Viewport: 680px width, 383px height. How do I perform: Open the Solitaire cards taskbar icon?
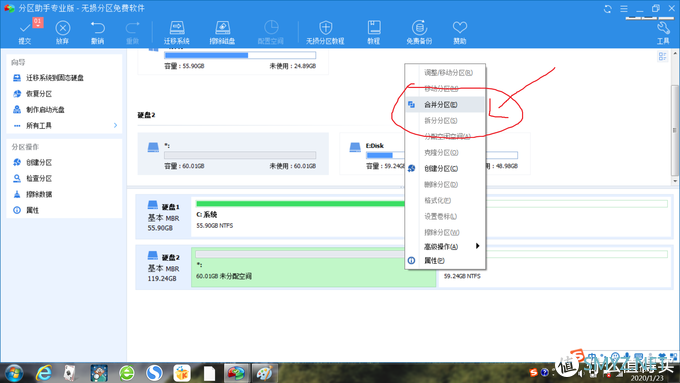pos(69,373)
